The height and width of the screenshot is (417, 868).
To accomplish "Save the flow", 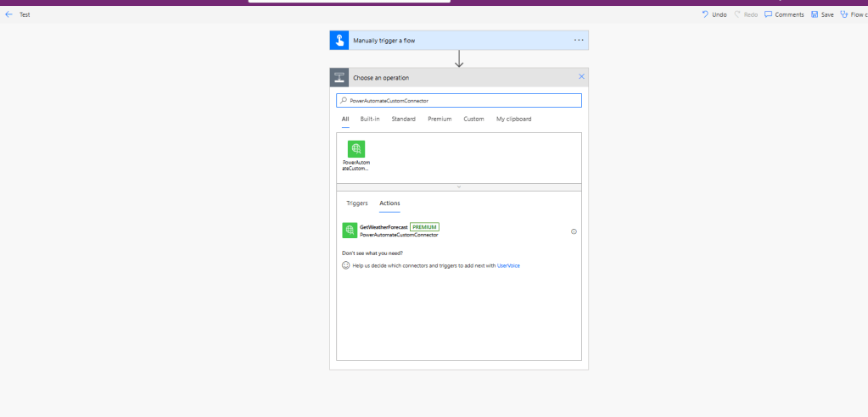I will tap(822, 14).
